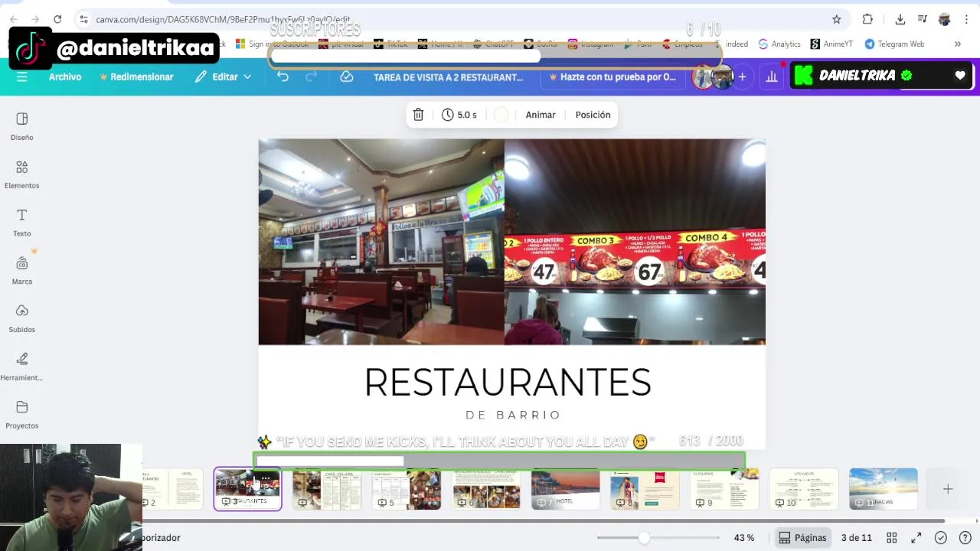Open the Subidos uploads panel
The image size is (980, 551).
coord(21,318)
